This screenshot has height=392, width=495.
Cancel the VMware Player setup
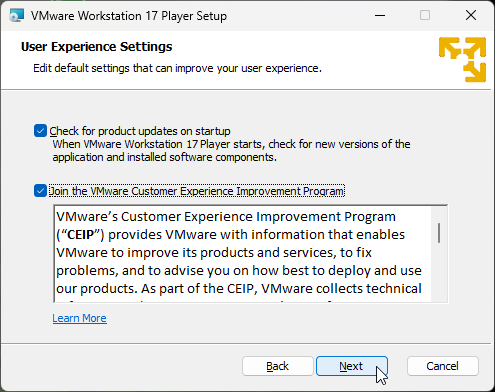443,366
